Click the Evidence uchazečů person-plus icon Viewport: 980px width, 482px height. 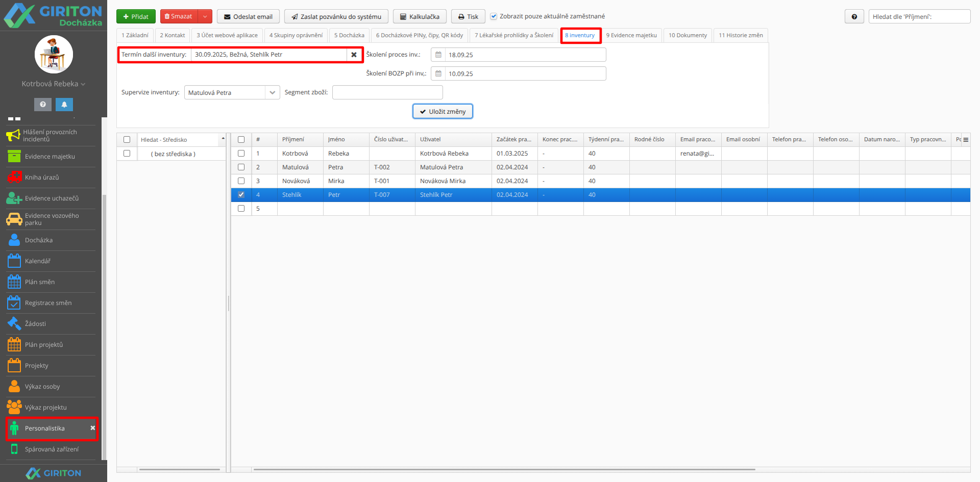tap(14, 198)
